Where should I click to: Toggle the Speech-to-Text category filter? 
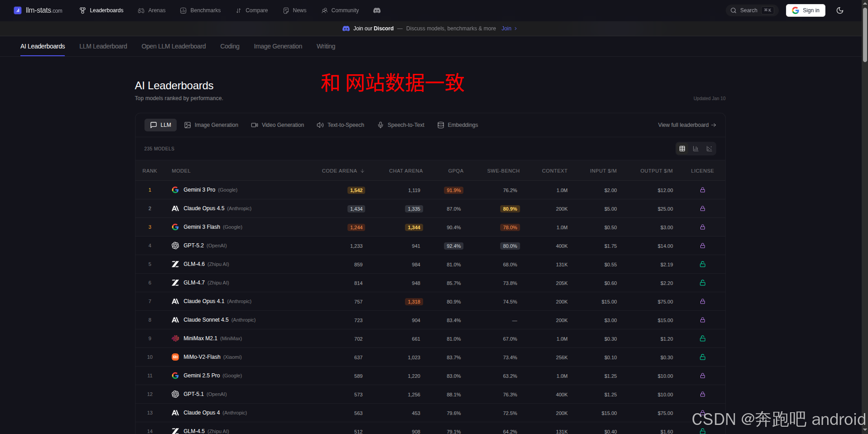[400, 125]
